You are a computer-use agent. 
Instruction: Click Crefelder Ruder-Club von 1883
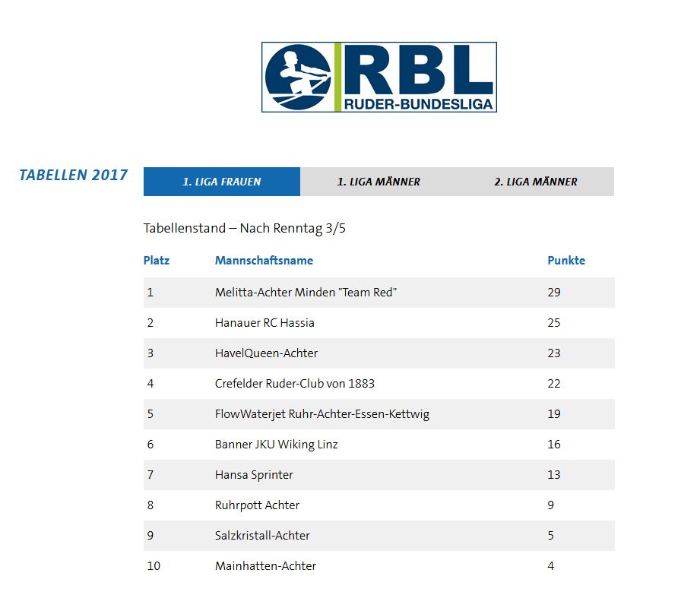point(294,384)
